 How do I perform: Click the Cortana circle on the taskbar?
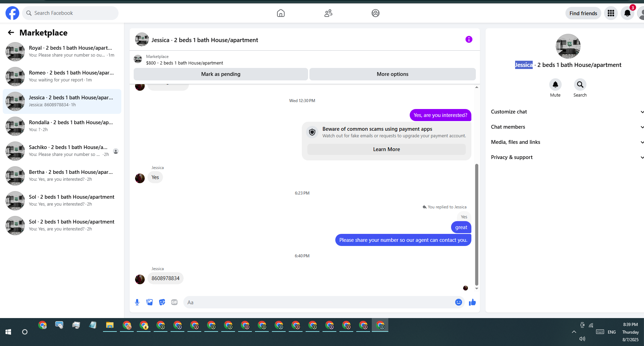click(x=25, y=332)
